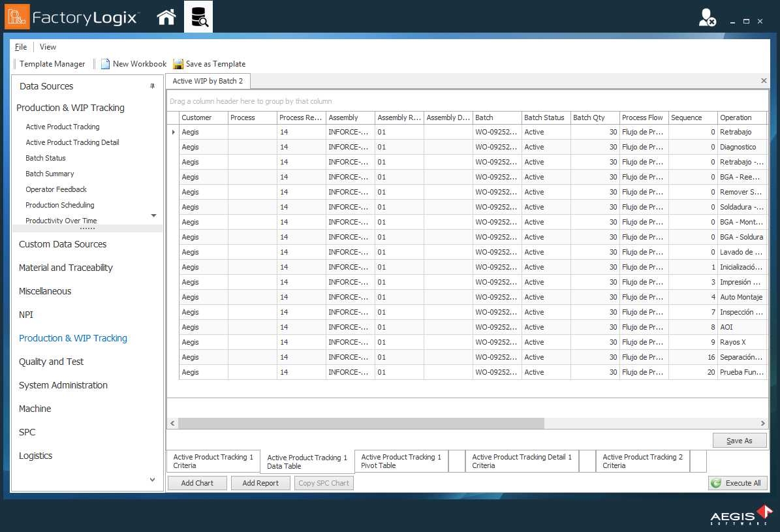Navigate home using the Home icon

pyautogui.click(x=166, y=18)
